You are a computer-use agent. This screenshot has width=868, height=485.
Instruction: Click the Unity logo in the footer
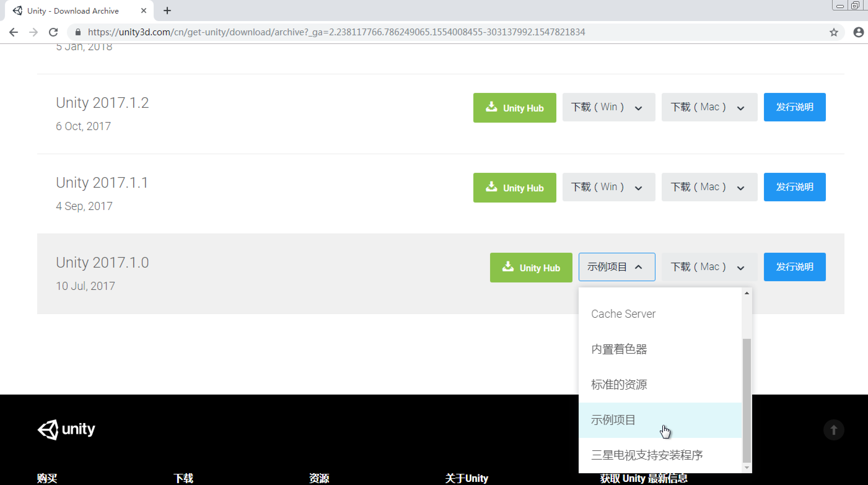point(66,430)
